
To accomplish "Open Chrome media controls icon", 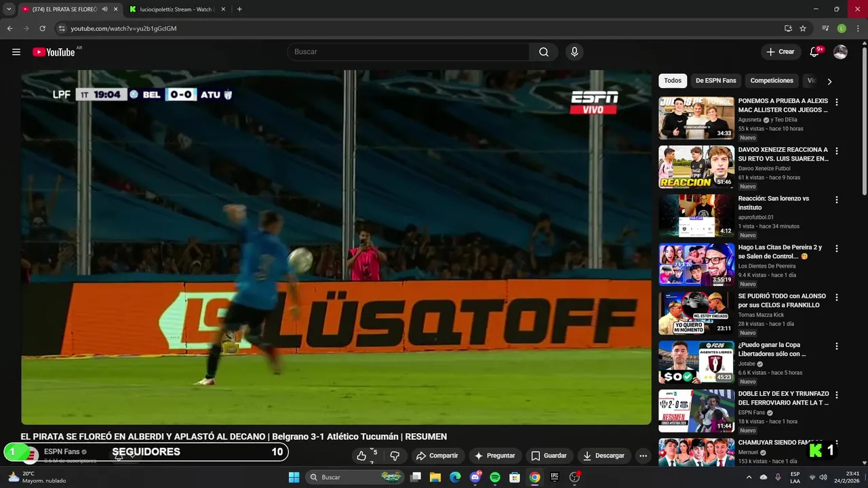I will pos(825,28).
